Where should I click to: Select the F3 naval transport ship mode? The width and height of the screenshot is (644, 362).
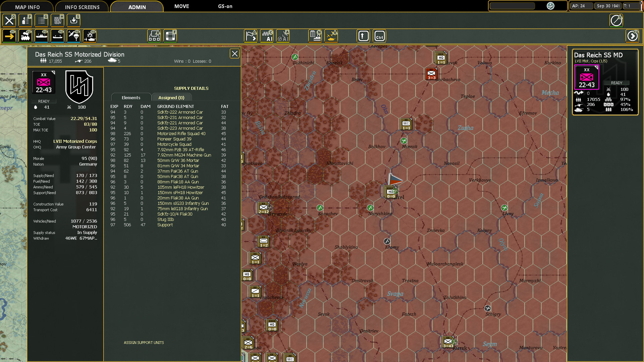click(42, 36)
